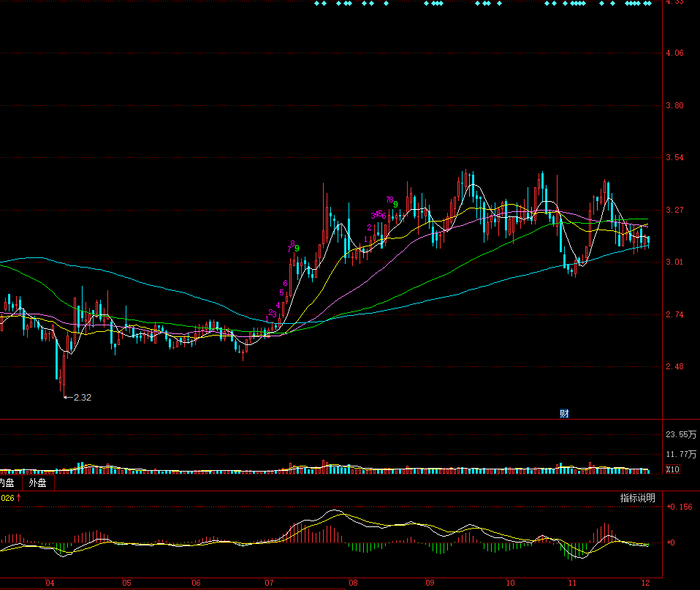The image size is (700, 590).
Task: Click the rightmost cyan diamond at top
Action: [x=648, y=4]
